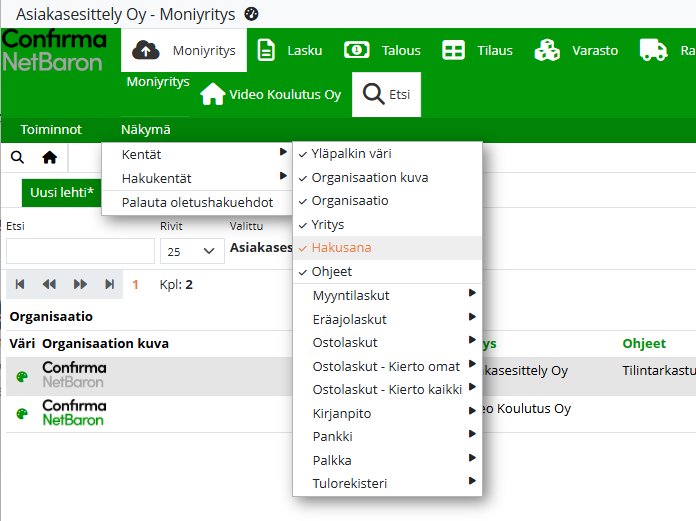Viewport: 696px width, 521px height.
Task: Select Palauta oletushakuehdot menu entry
Action: coord(197,202)
